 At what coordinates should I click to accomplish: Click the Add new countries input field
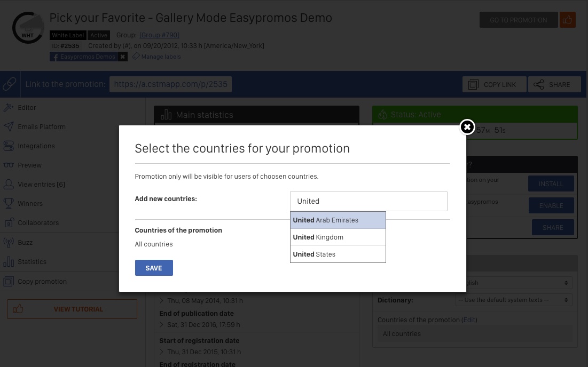tap(369, 201)
